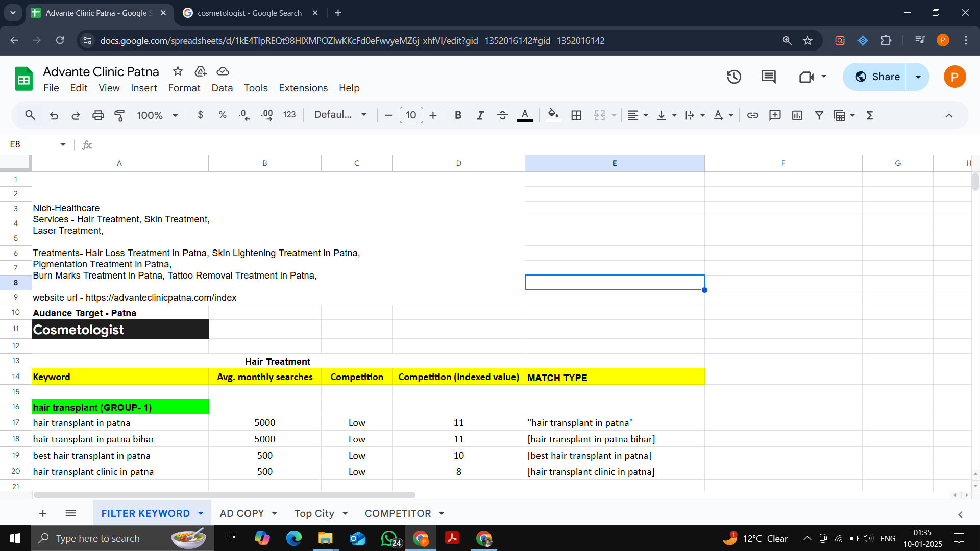The width and height of the screenshot is (980, 551).
Task: Click the Undo toolbar icon
Action: (54, 115)
